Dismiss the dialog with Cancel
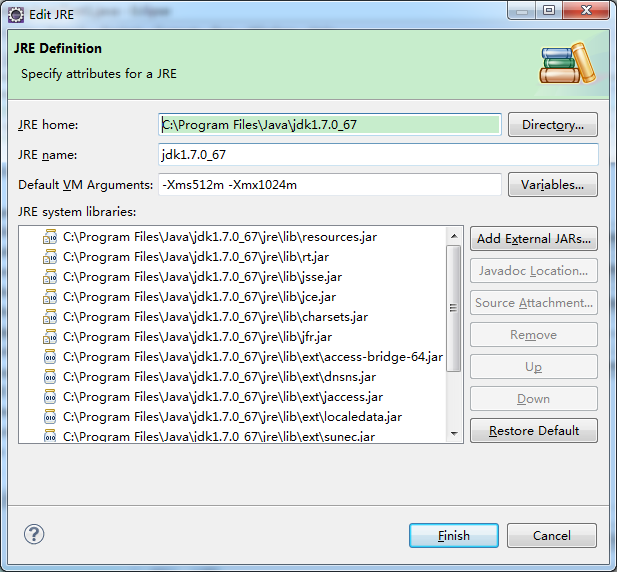This screenshot has width=617, height=572. tap(552, 535)
